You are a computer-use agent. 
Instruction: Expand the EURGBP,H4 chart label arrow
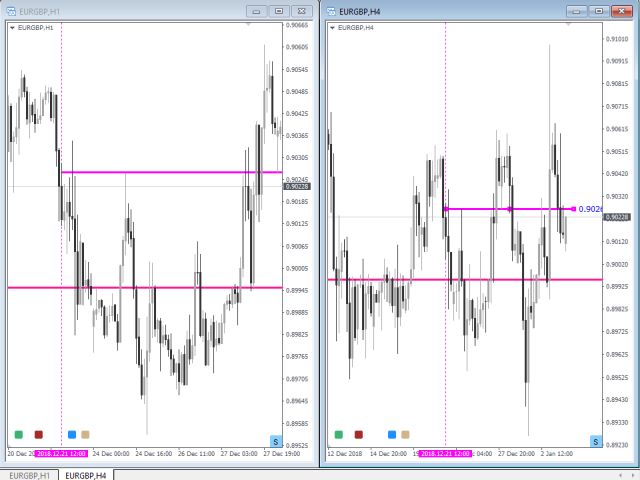point(332,28)
